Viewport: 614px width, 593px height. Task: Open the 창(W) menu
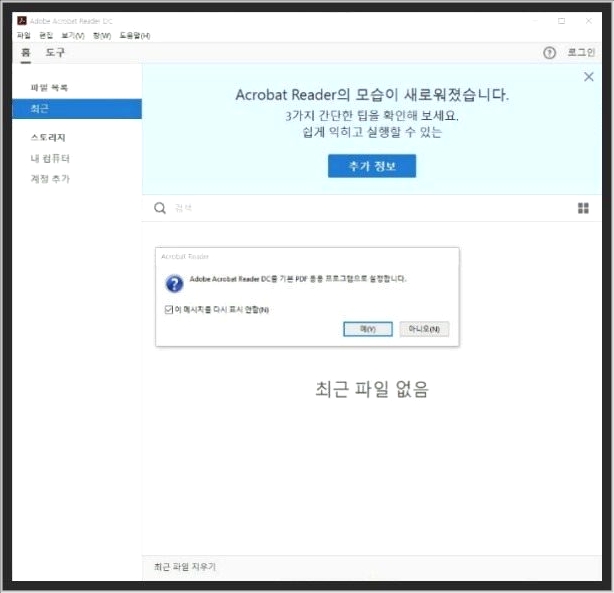pos(102,36)
